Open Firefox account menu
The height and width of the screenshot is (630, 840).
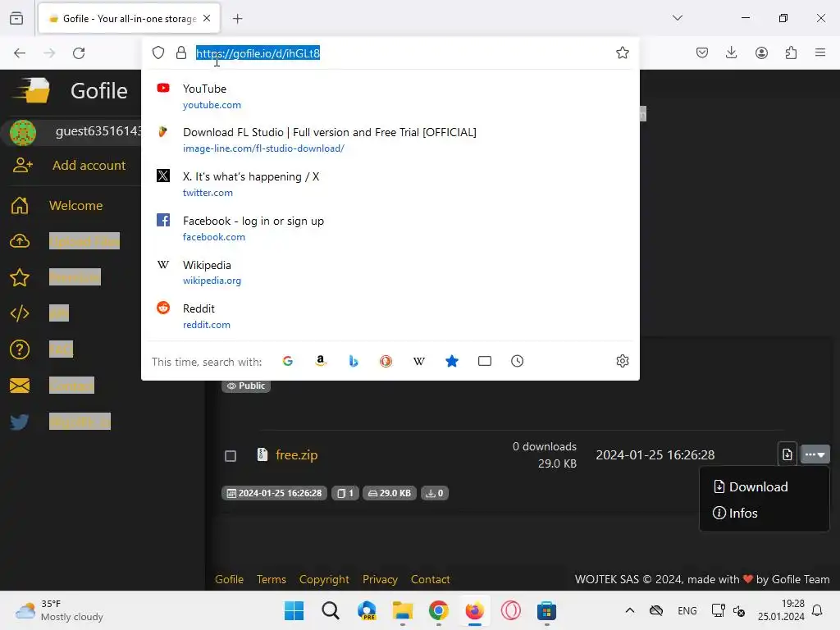click(761, 52)
